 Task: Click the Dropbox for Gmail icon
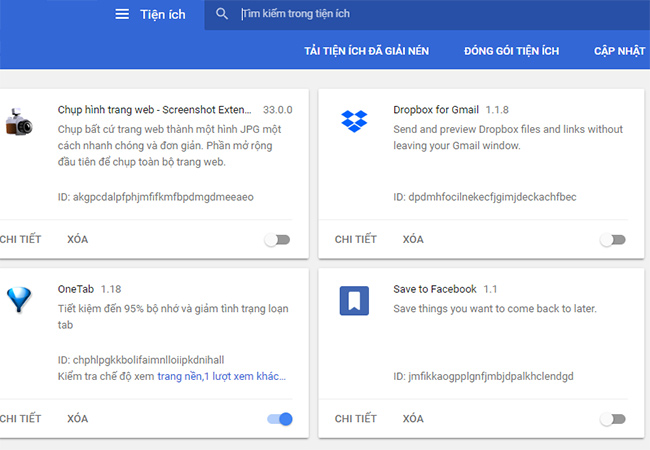354,121
